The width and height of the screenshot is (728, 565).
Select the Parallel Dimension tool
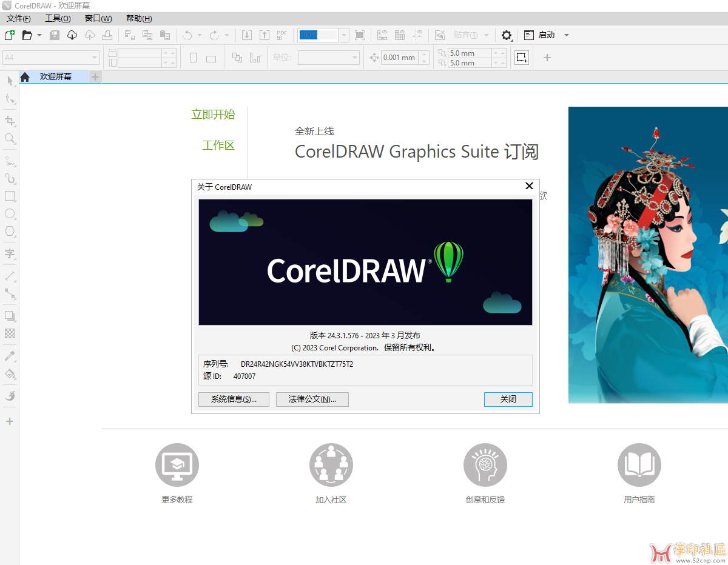tap(10, 276)
